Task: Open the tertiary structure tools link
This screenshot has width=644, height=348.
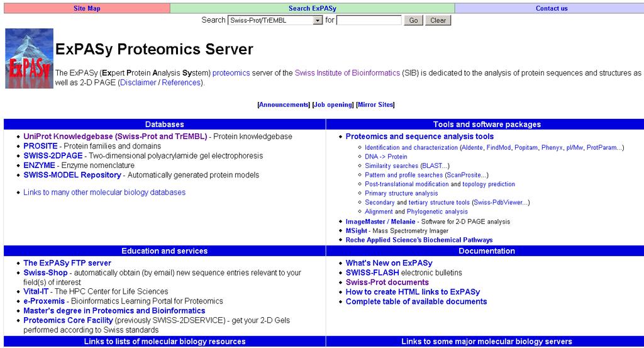Action: [439, 203]
